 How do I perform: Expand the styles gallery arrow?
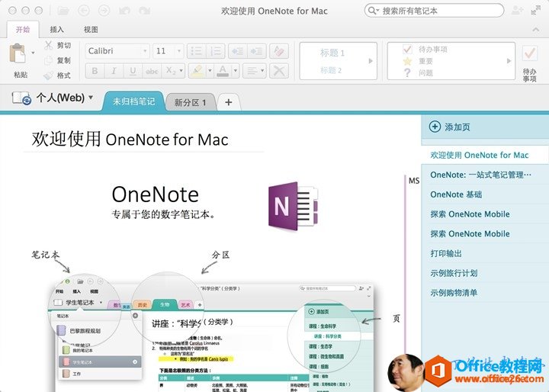371,61
